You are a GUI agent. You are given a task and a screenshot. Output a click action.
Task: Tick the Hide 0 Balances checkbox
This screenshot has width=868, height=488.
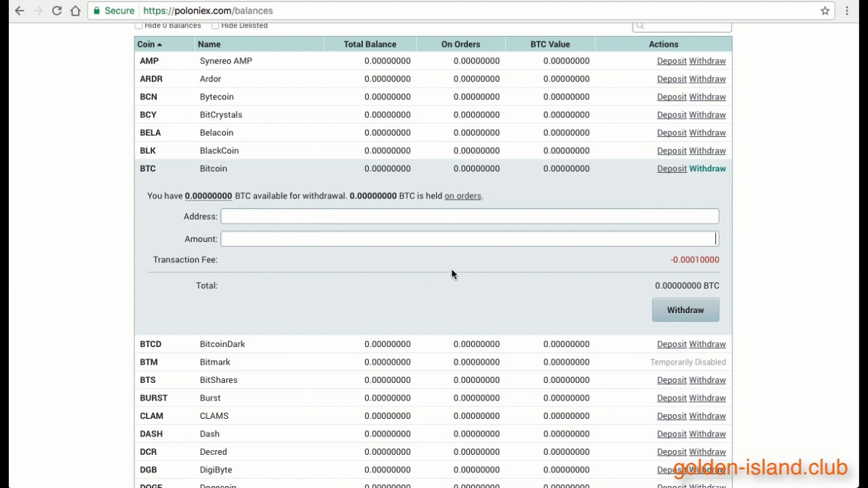[x=139, y=26]
